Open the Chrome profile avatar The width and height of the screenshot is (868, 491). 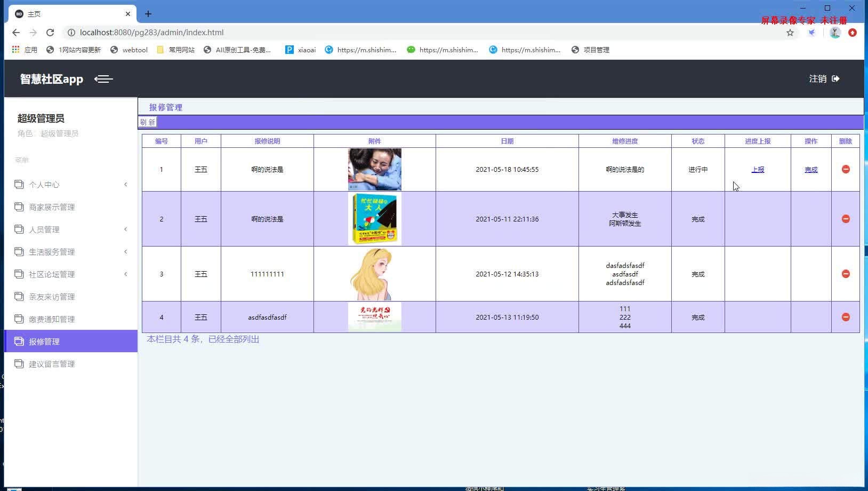tap(835, 33)
